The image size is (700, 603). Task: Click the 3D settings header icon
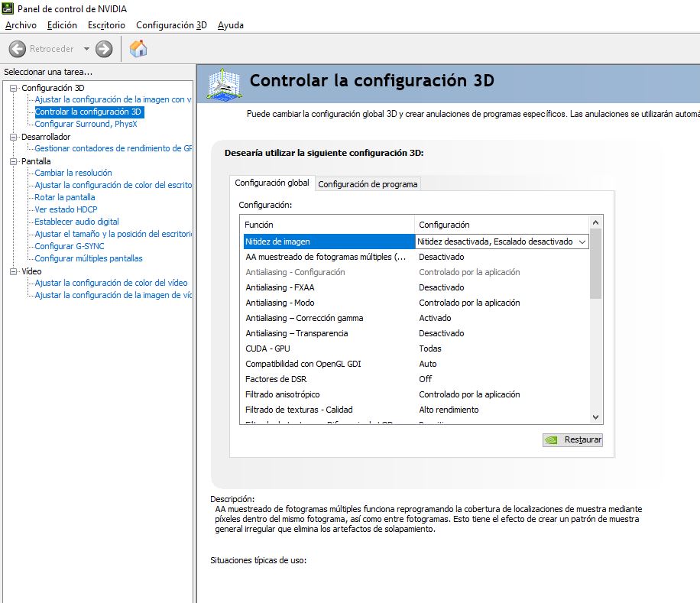pos(224,83)
